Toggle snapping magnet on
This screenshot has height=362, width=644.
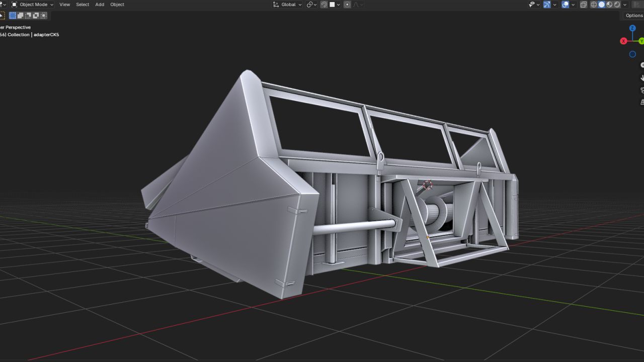click(324, 5)
